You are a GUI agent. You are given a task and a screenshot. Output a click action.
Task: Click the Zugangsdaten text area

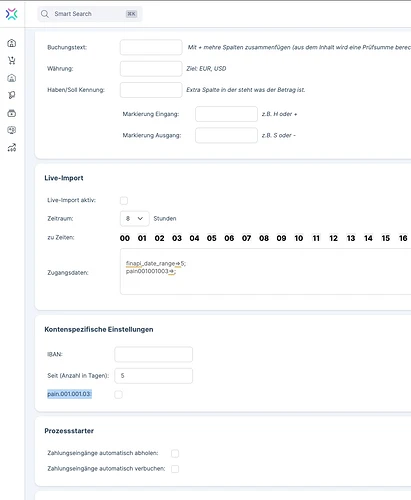[x=265, y=271]
